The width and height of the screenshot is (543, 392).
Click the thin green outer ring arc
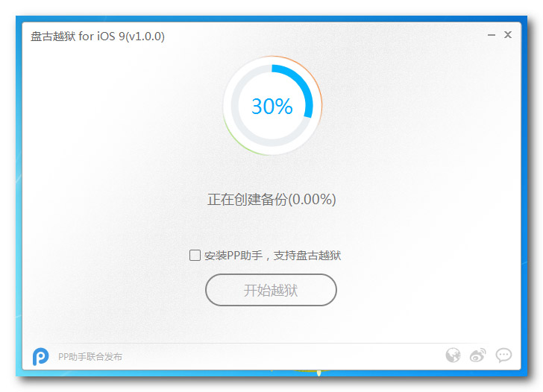tap(239, 142)
